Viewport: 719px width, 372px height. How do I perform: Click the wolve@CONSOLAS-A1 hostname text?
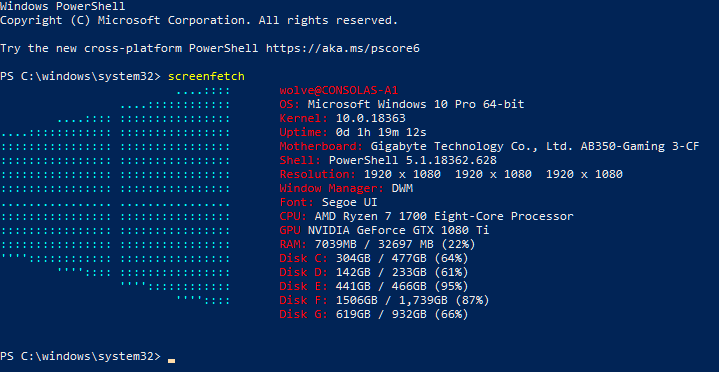[338, 90]
